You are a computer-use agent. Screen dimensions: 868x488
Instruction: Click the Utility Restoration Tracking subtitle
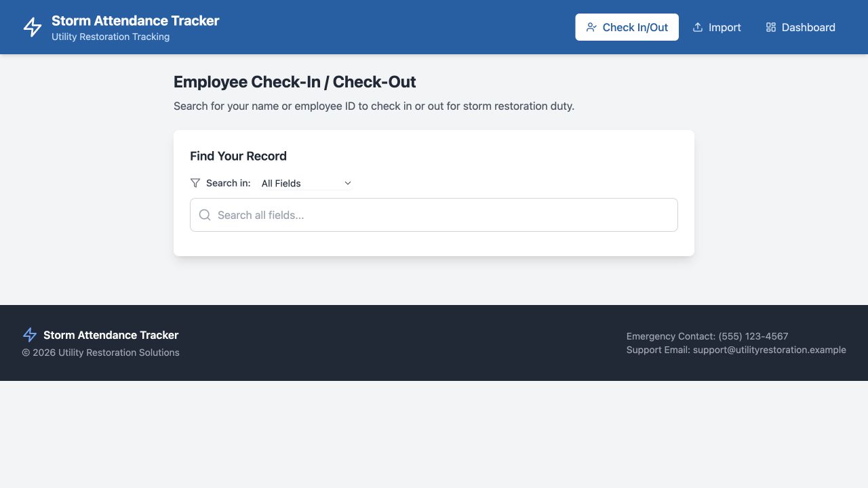click(111, 37)
